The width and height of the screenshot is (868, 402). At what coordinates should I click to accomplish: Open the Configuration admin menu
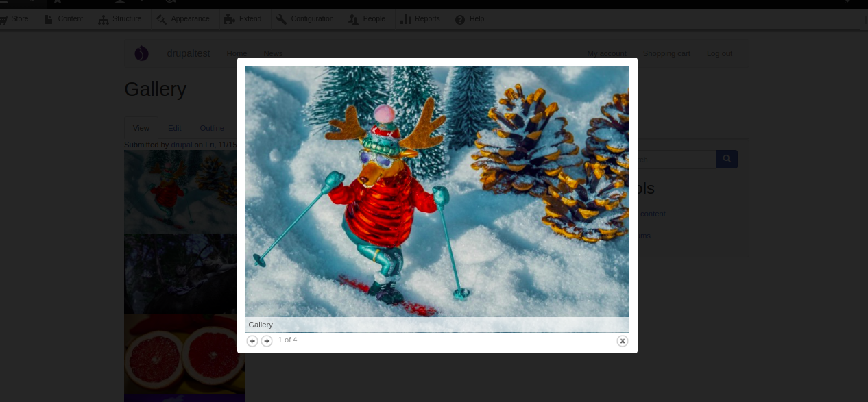click(305, 19)
